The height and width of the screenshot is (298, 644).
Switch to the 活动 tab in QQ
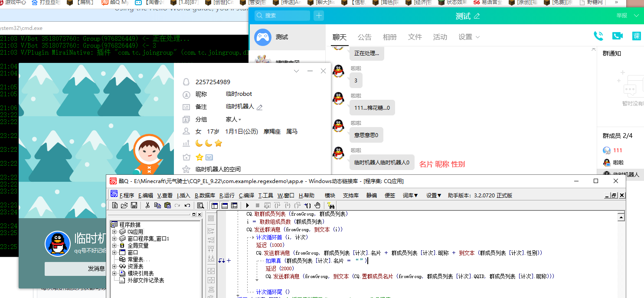[440, 37]
